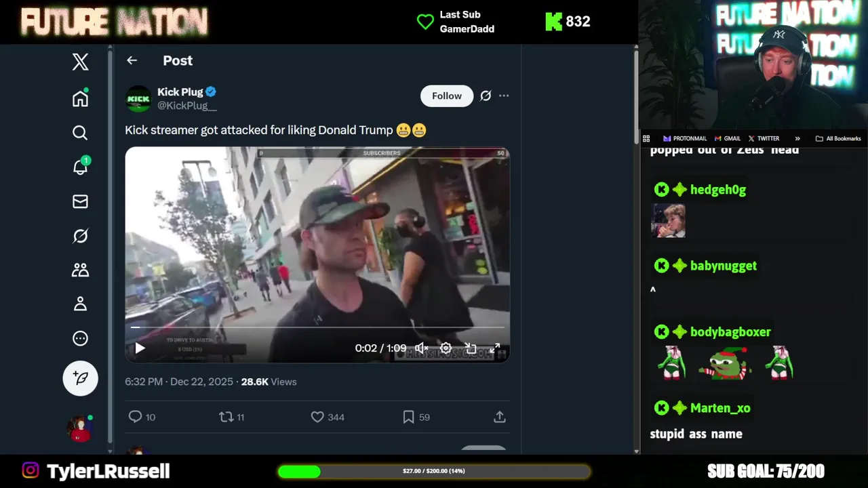
Task: Click the post text about Kick streamer
Action: point(275,130)
